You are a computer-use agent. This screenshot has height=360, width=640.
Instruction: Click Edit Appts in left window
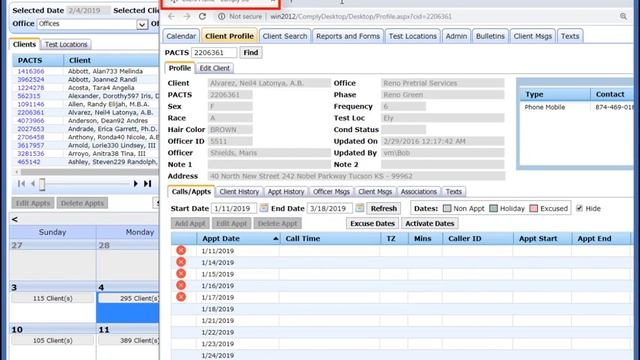tap(33, 203)
